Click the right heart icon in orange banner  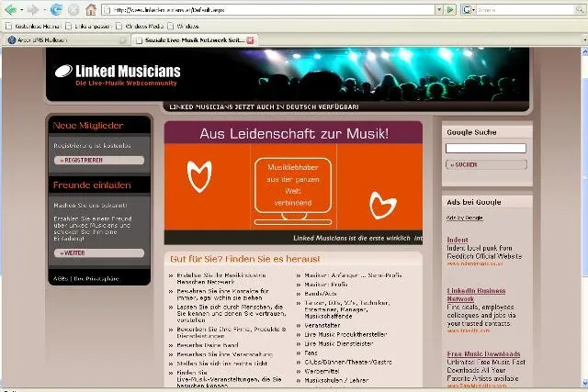382,205
